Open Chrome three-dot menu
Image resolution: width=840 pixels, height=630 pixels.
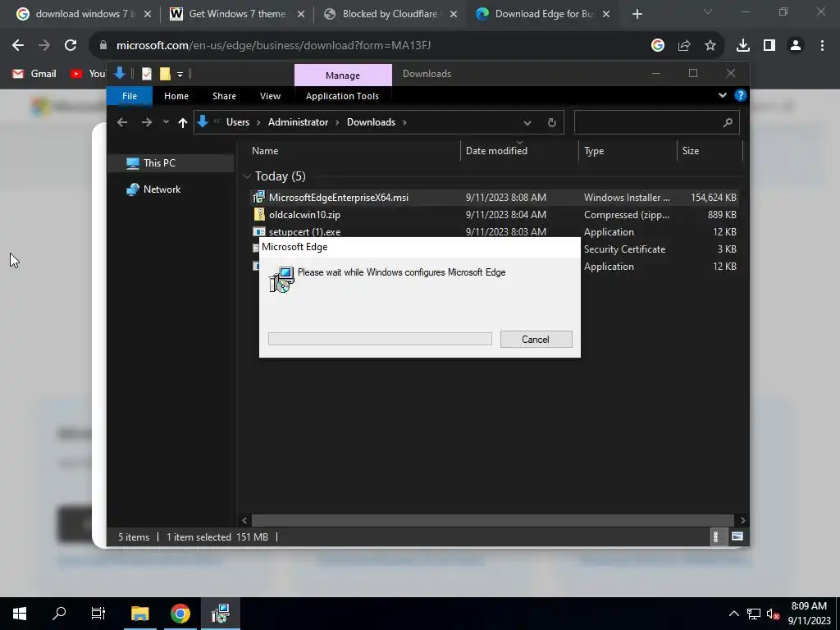click(822, 46)
